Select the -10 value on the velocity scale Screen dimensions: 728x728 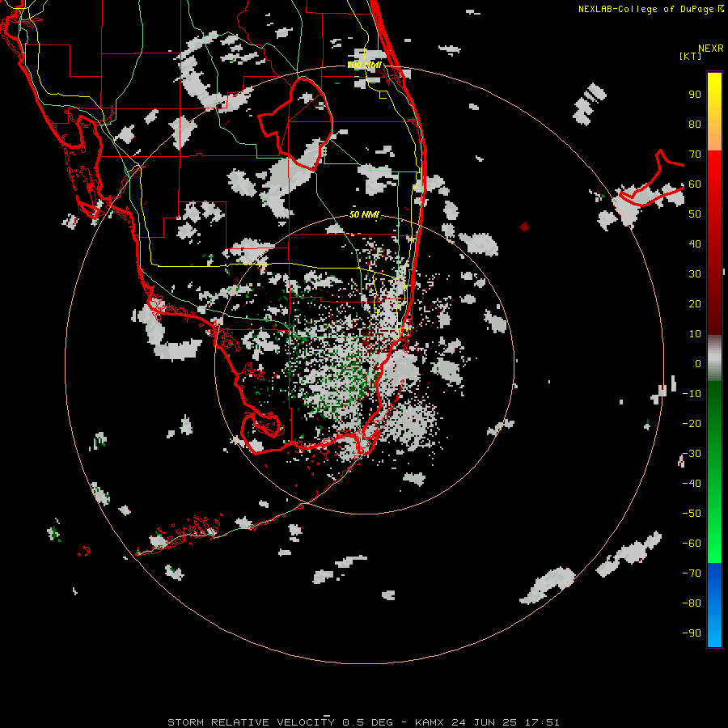(x=692, y=394)
